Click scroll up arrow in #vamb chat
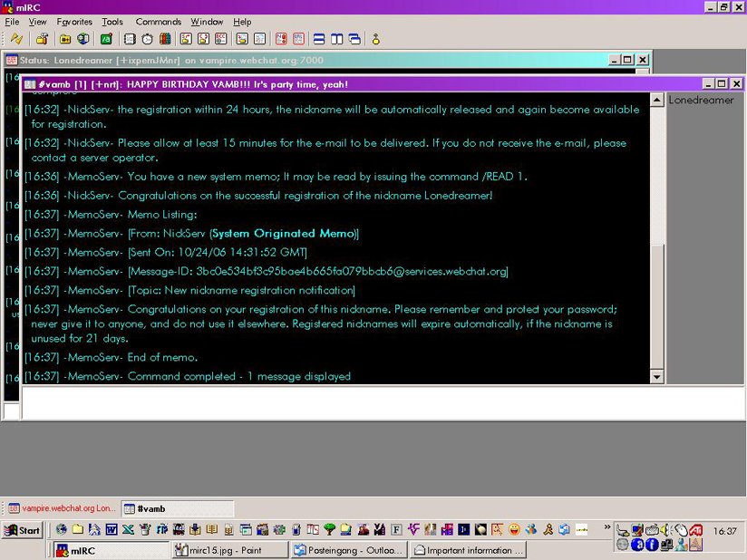This screenshot has height=560, width=747. (x=657, y=100)
